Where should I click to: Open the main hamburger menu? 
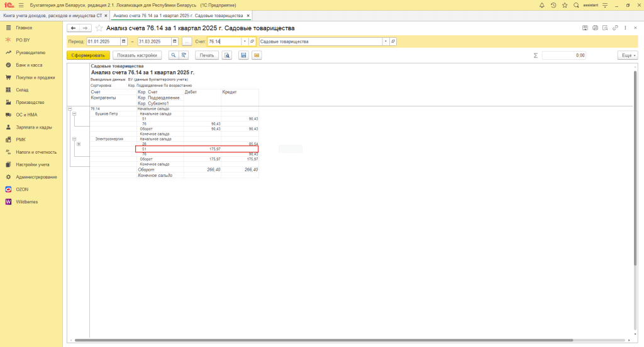click(x=21, y=5)
